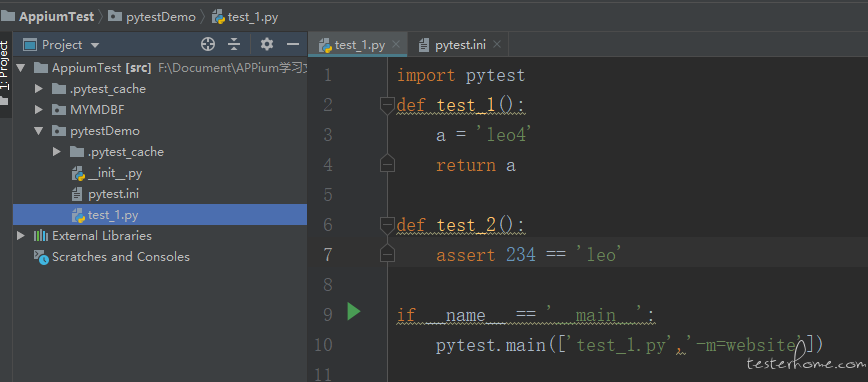Click the 'leo4' string on line 3
Image resolution: width=868 pixels, height=382 pixels.
pos(504,135)
